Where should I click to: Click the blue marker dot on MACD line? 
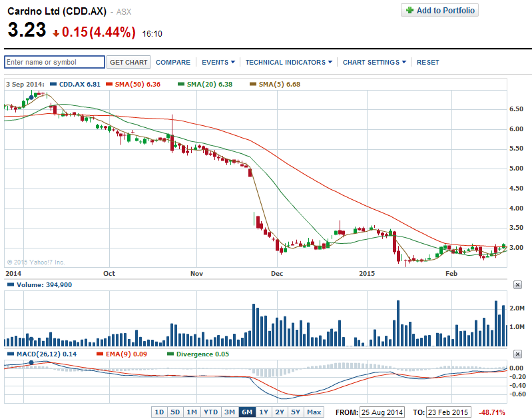click(31, 362)
